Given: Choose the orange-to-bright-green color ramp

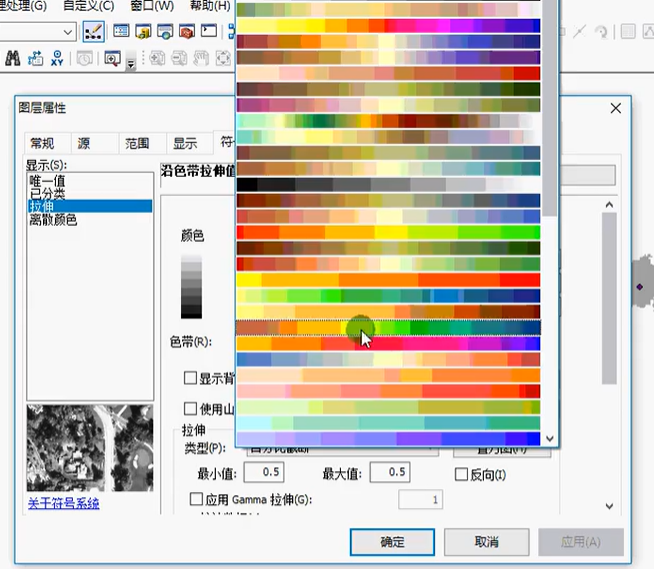Looking at the screenshot, I should [388, 232].
